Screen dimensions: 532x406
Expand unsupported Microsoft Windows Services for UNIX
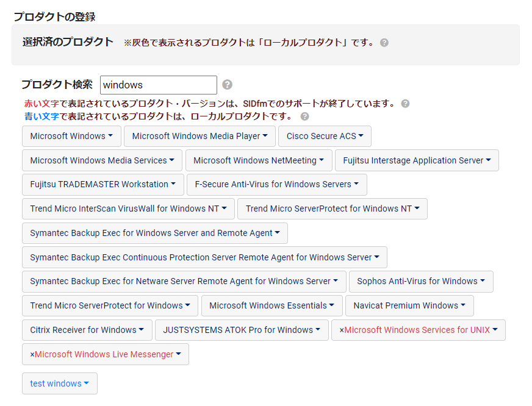click(419, 330)
